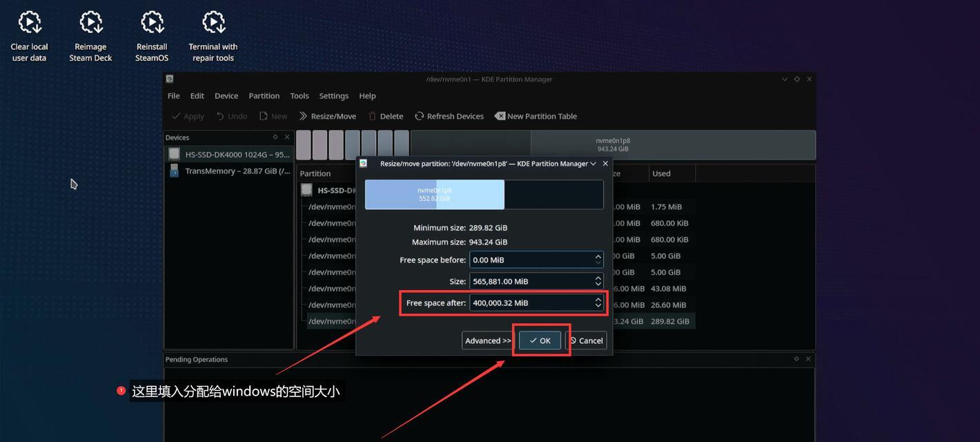Click New Partition Table in toolbar
Screen dimensions: 980x442
click(x=536, y=116)
